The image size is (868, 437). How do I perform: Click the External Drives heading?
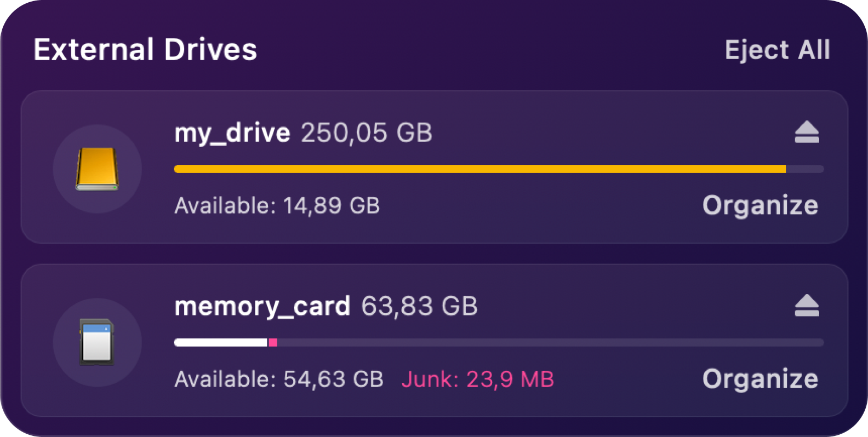tap(145, 50)
